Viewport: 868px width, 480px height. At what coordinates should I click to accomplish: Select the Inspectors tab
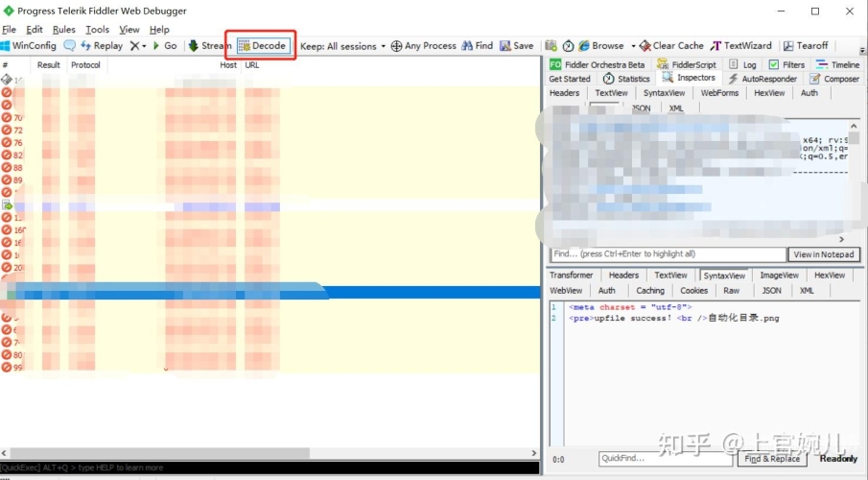point(690,78)
